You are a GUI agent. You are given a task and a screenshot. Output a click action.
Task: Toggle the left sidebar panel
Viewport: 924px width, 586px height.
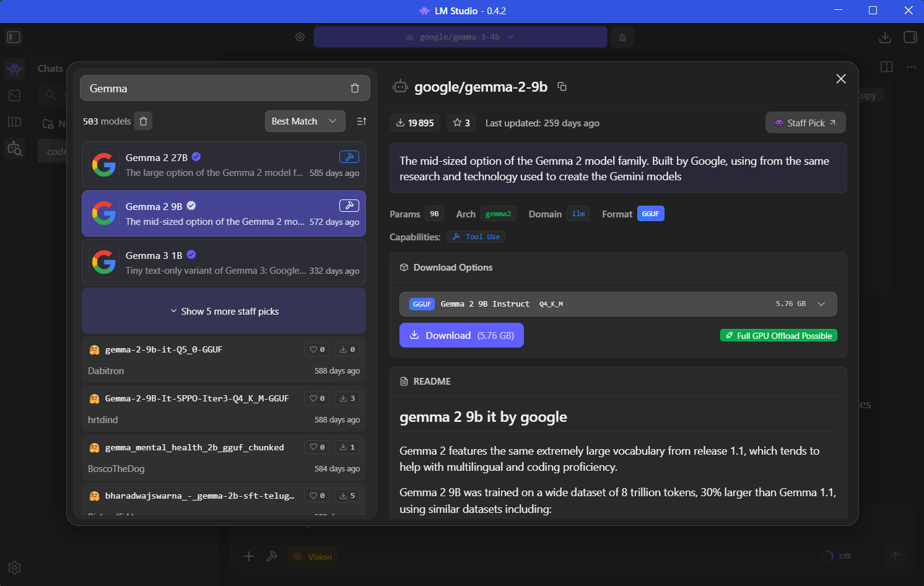(x=13, y=37)
